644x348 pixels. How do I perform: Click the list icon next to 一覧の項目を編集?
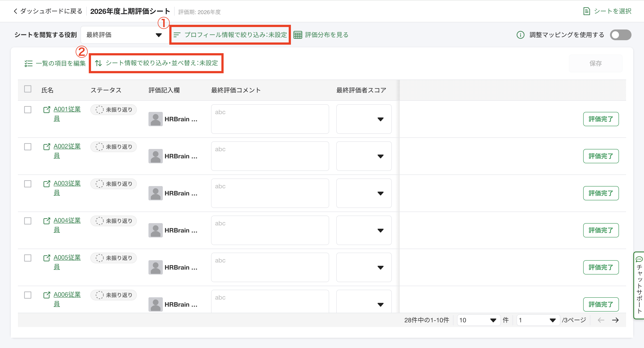28,63
